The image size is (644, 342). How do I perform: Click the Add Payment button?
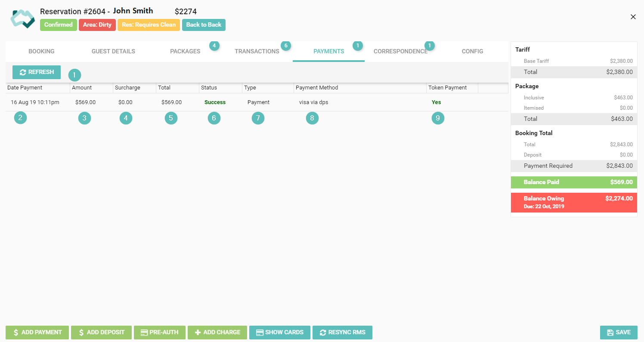coord(37,333)
